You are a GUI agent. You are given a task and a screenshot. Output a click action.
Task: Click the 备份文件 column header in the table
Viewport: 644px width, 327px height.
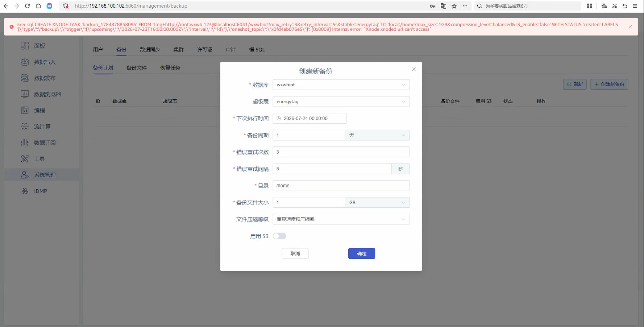(450, 101)
